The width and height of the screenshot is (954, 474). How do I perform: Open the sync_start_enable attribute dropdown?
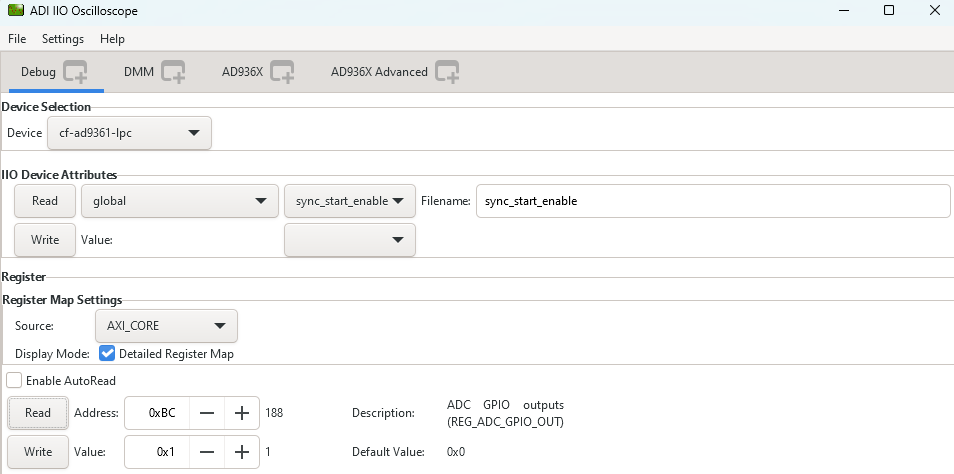coord(350,201)
